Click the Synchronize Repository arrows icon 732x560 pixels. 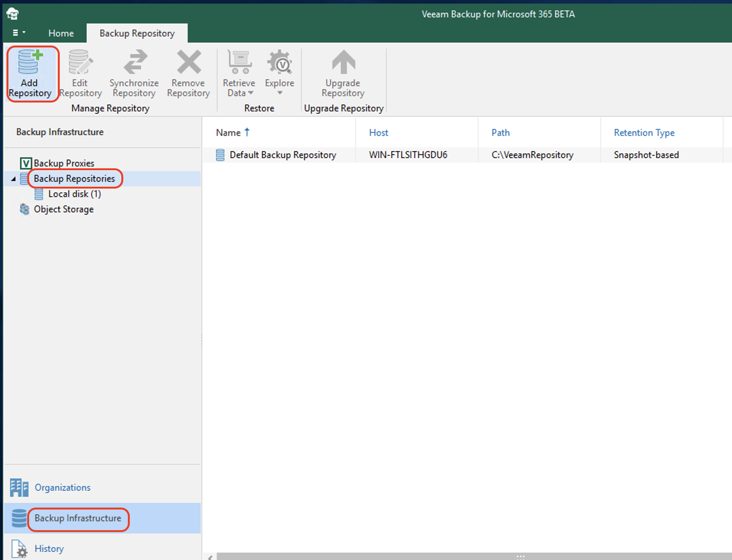(135, 62)
